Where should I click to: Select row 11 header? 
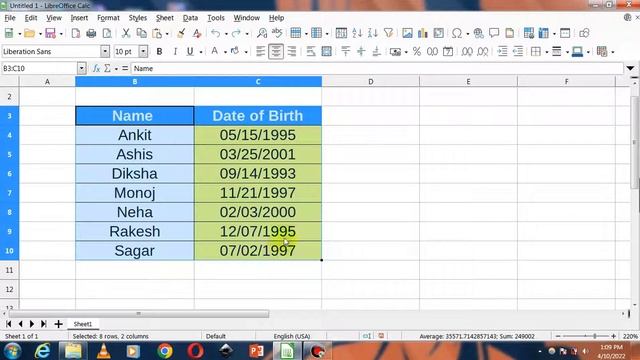coord(9,270)
